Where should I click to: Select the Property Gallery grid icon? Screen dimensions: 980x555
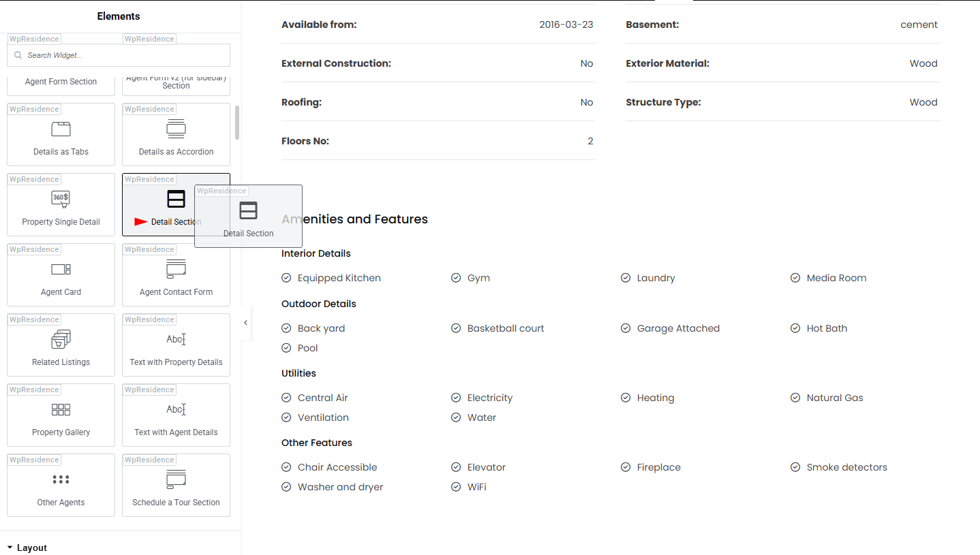pyautogui.click(x=61, y=409)
